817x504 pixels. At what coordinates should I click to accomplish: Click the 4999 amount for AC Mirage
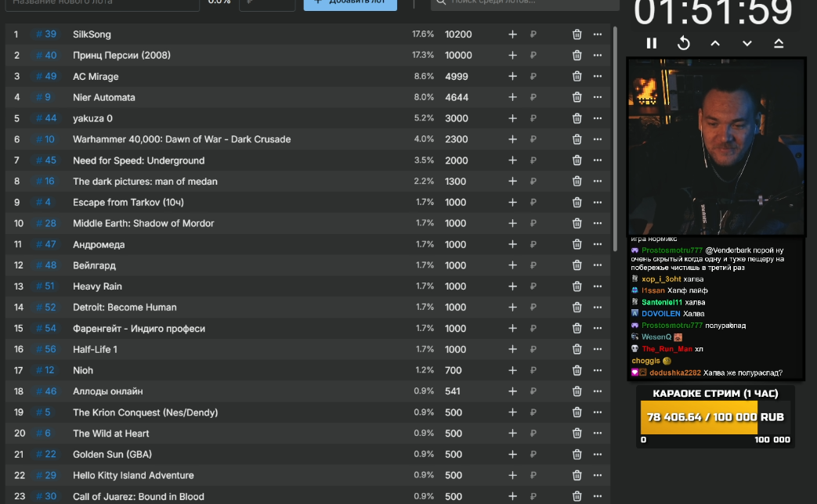pyautogui.click(x=457, y=76)
